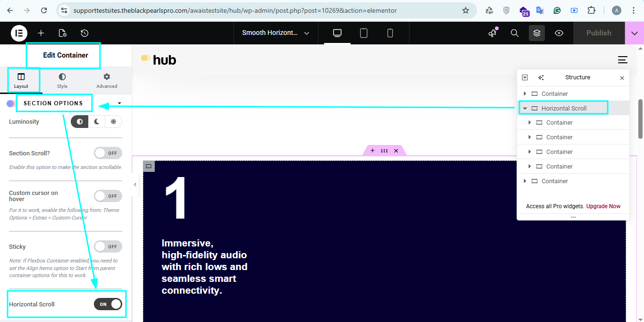Expand the first Container in Structure
Image resolution: width=644 pixels, height=322 pixels.
coord(525,93)
